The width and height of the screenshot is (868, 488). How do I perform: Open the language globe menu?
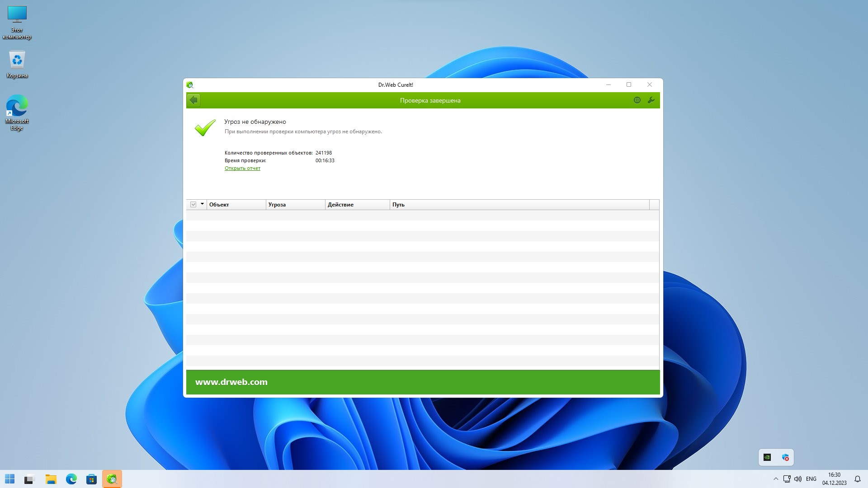coord(637,100)
